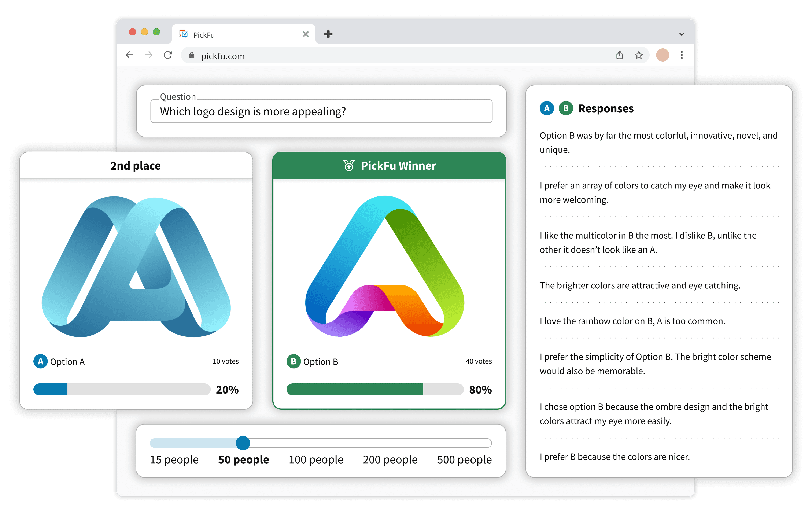The width and height of the screenshot is (812, 516).
Task: Click the yellow minimize window button
Action: [x=144, y=32]
